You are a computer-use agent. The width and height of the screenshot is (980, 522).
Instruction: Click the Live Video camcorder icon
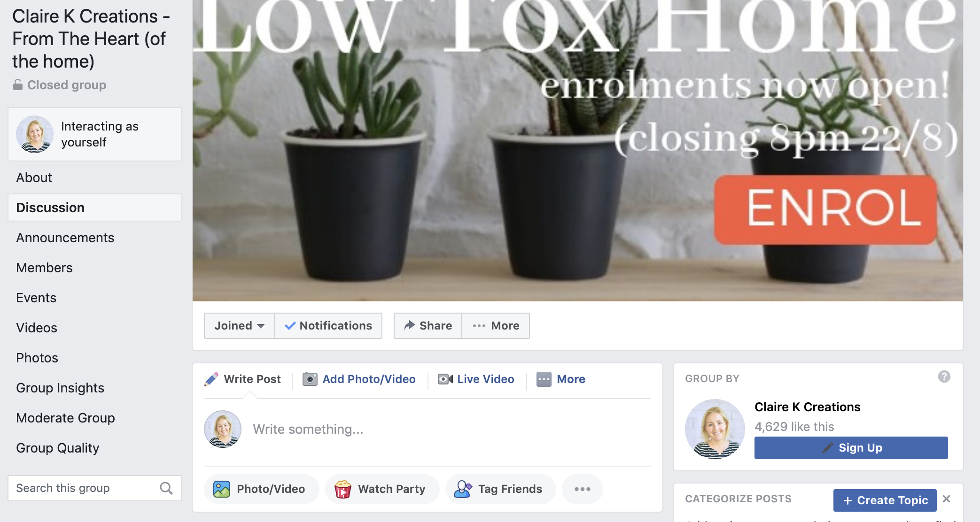pos(445,379)
